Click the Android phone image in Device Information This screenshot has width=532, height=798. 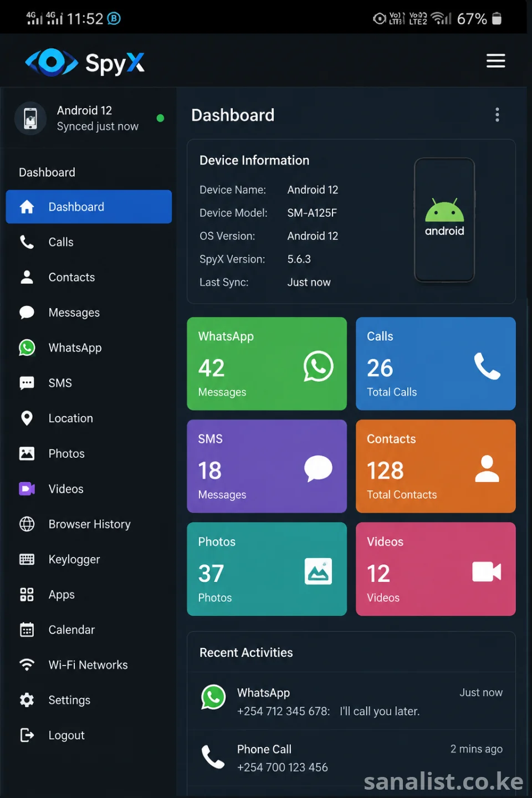point(444,220)
